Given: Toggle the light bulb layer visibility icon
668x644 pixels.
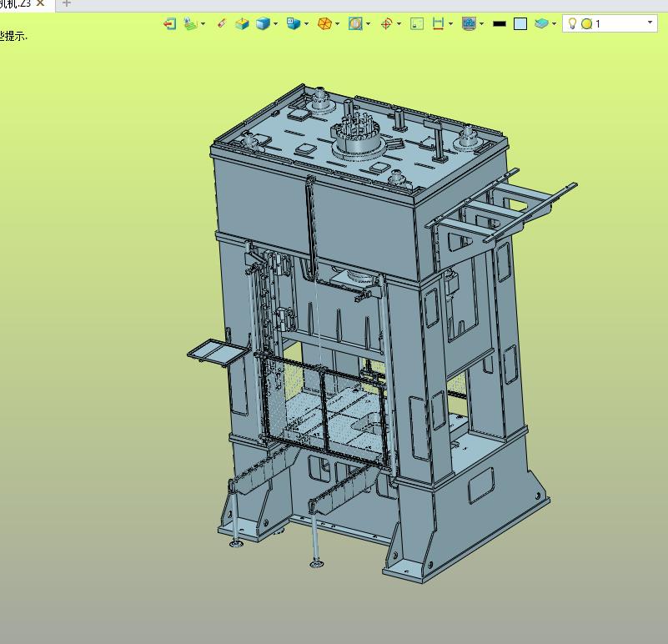Looking at the screenshot, I should (x=573, y=23).
